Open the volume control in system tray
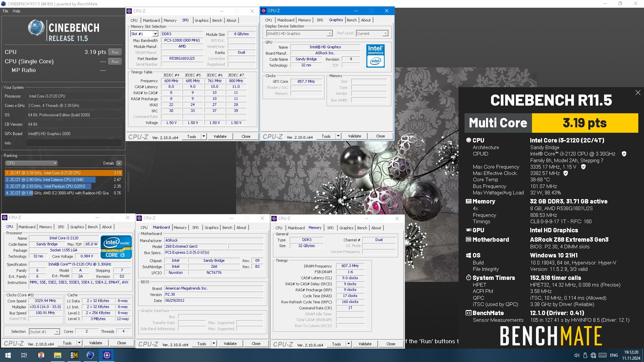This screenshot has width=644, height=362. (577, 355)
